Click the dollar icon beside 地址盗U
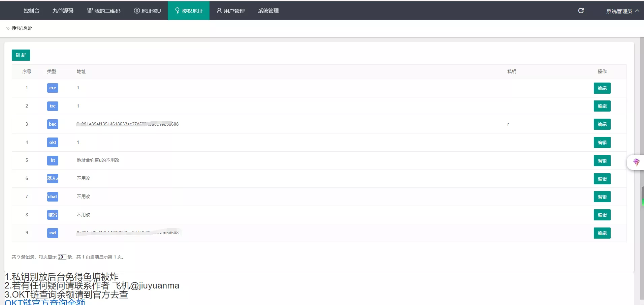The image size is (644, 305). [137, 11]
